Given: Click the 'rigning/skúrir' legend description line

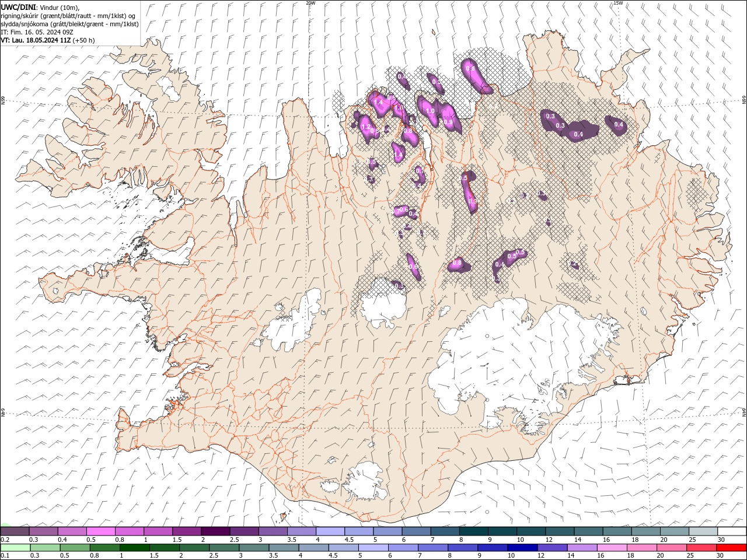Looking at the screenshot, I should tap(68, 16).
